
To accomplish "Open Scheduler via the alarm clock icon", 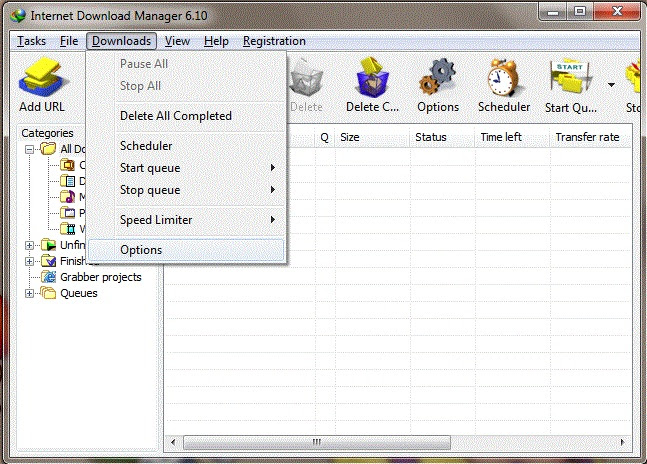I will click(503, 78).
